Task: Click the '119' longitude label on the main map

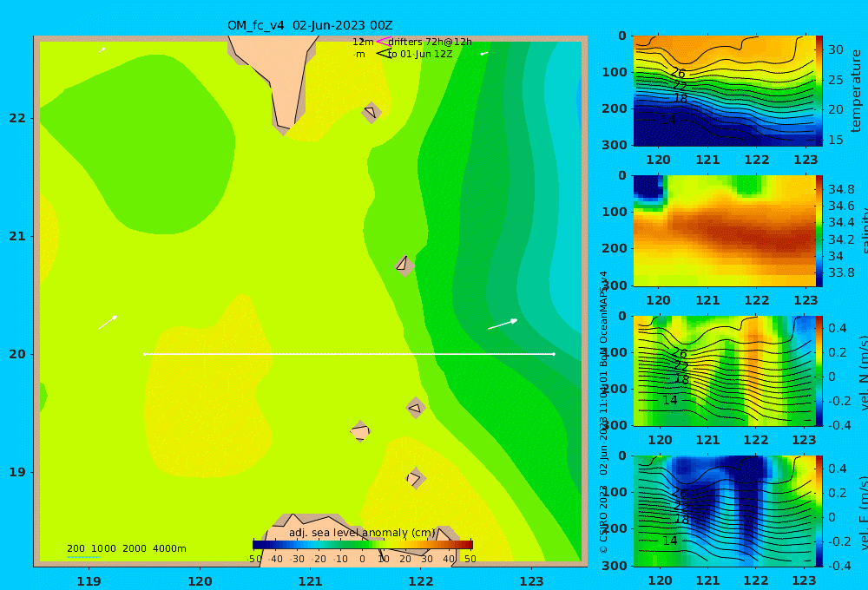Action: [x=89, y=581]
